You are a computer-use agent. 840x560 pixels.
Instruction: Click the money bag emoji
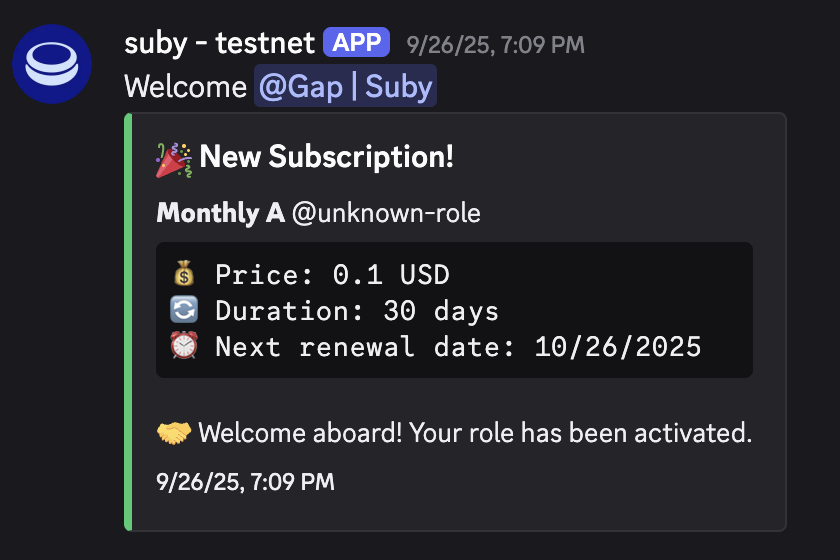(182, 274)
